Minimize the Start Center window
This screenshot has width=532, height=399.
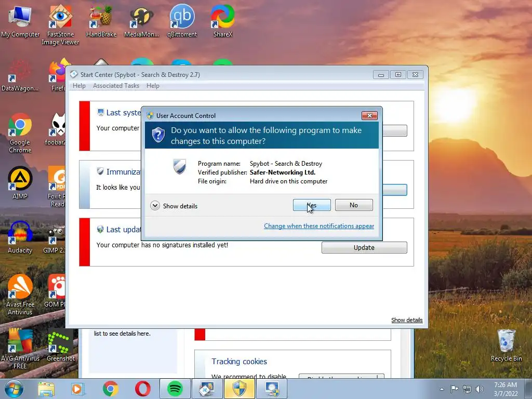pyautogui.click(x=381, y=75)
